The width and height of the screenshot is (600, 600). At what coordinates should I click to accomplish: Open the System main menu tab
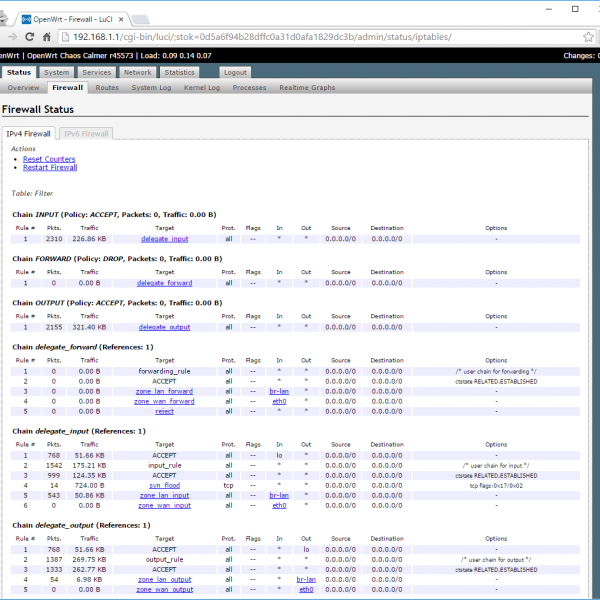56,73
